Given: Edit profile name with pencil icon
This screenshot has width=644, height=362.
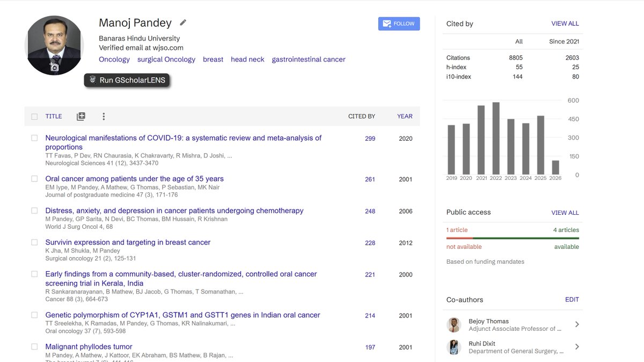Looking at the screenshot, I should pyautogui.click(x=183, y=23).
